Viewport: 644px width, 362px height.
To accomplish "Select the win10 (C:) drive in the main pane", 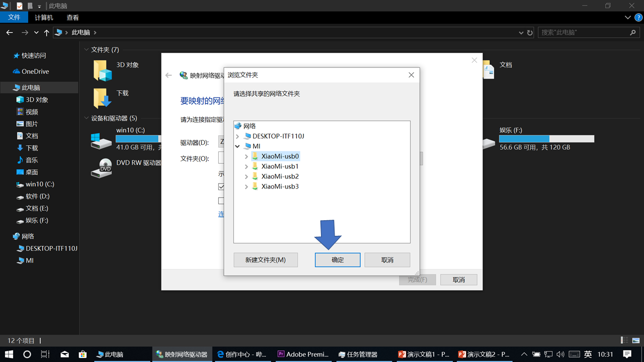I will (126, 139).
